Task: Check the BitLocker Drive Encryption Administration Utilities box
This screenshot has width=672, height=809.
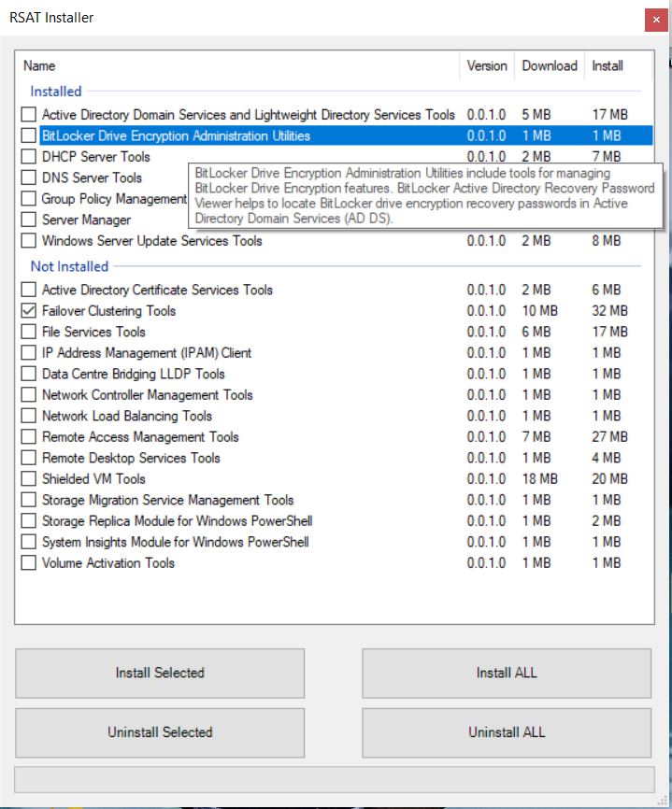Action: (x=29, y=135)
